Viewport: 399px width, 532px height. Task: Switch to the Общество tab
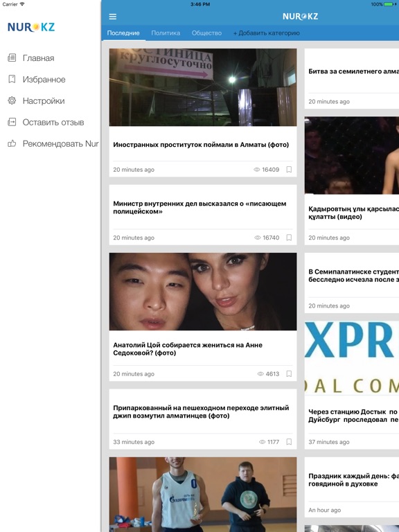[x=206, y=33]
